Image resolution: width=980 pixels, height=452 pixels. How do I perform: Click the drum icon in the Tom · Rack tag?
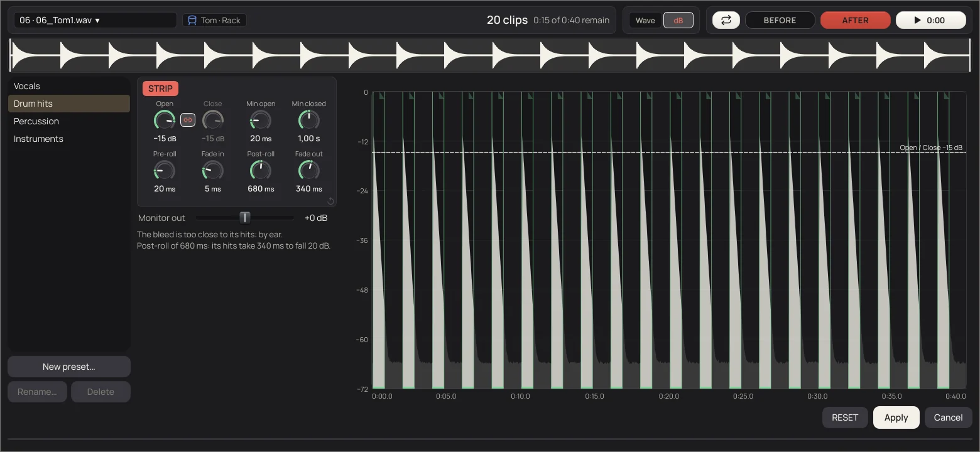point(192,20)
